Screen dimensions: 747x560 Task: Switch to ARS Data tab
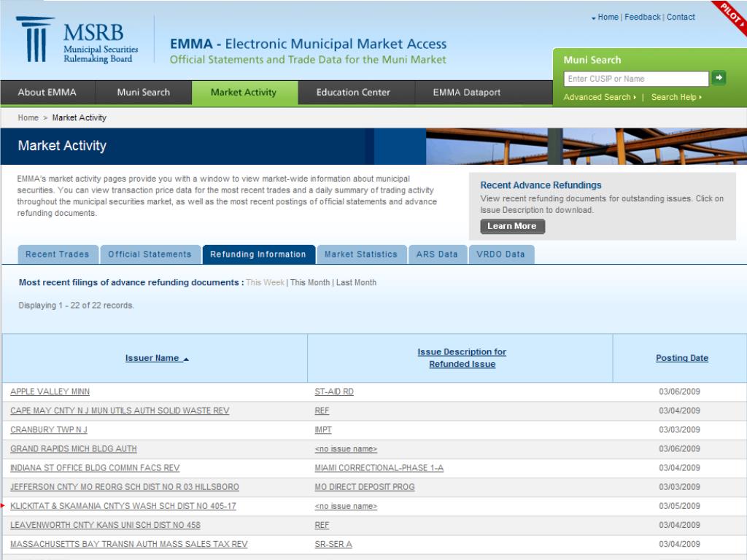pos(437,254)
